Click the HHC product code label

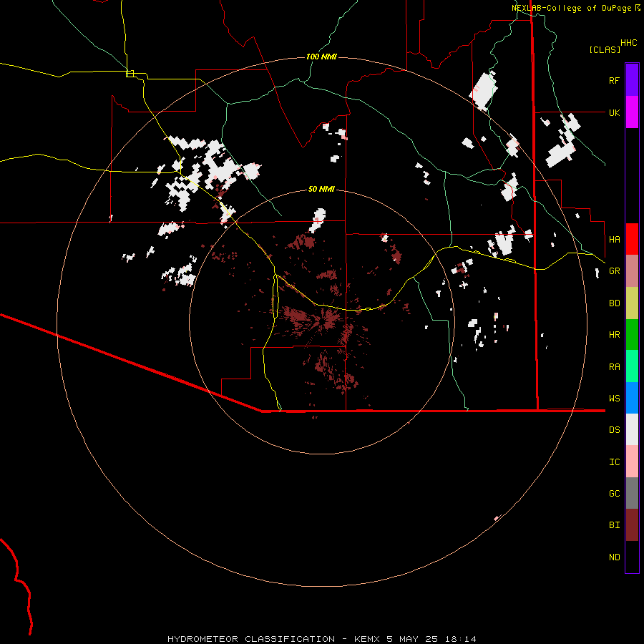tap(629, 43)
